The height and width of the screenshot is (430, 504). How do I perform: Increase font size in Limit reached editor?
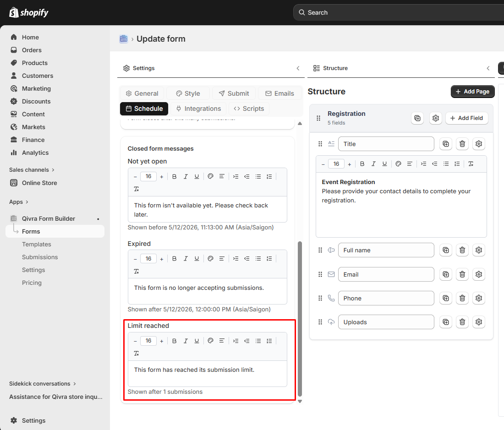162,341
